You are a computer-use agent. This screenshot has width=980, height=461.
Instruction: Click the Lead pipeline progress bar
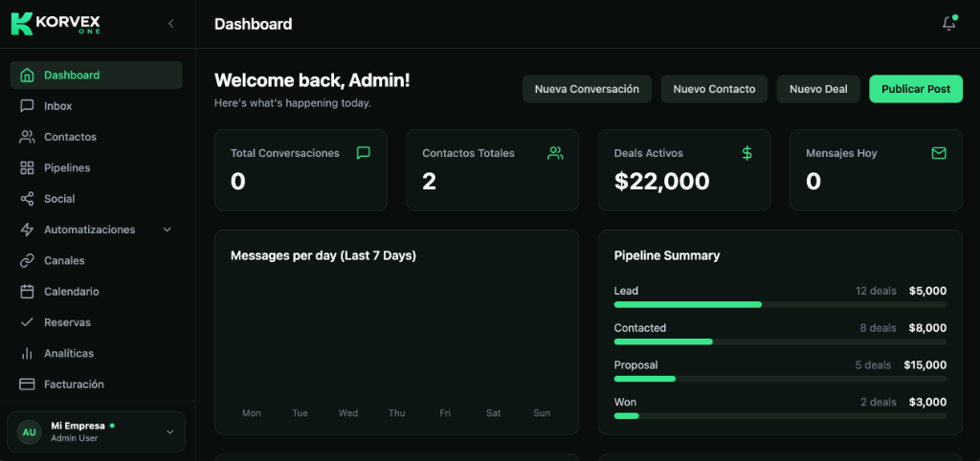(780, 304)
